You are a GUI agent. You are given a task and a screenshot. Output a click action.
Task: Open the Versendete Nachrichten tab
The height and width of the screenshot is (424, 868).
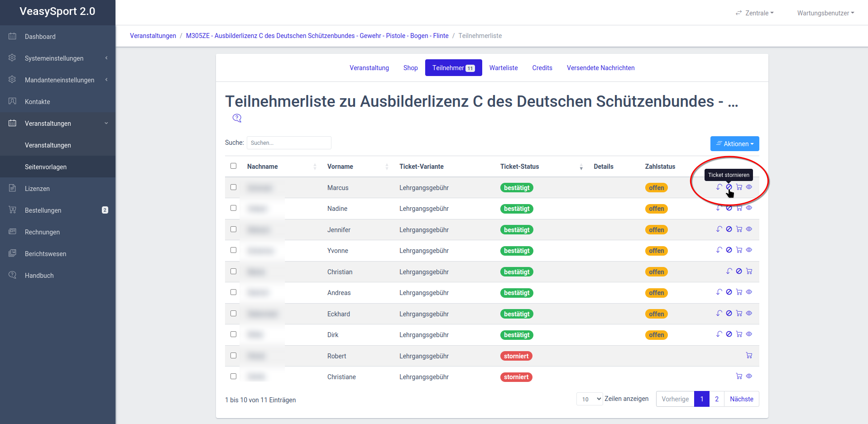click(x=600, y=68)
